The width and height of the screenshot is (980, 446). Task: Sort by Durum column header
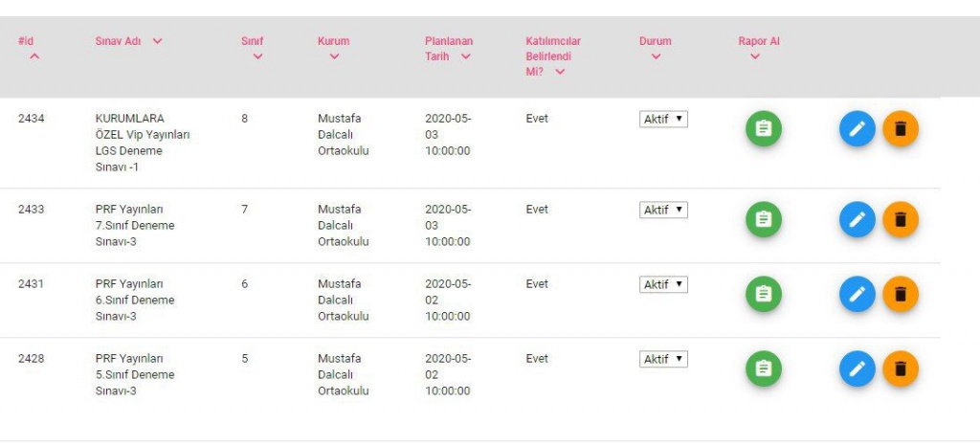pyautogui.click(x=655, y=48)
